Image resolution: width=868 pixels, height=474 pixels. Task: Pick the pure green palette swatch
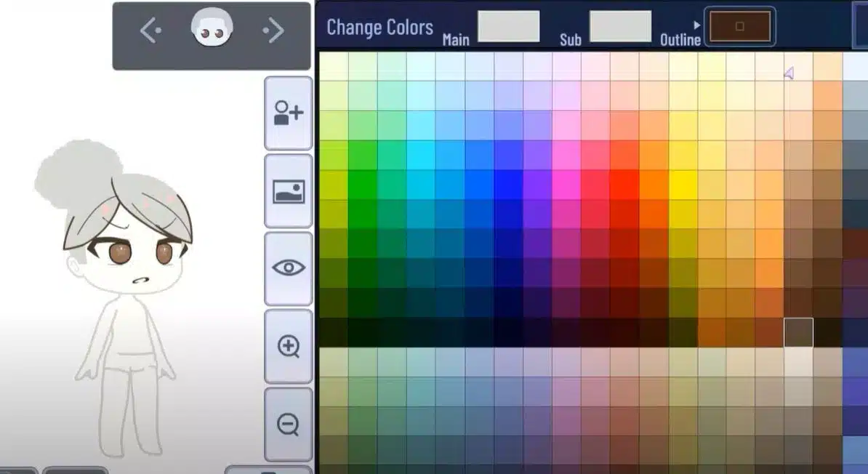[363, 184]
